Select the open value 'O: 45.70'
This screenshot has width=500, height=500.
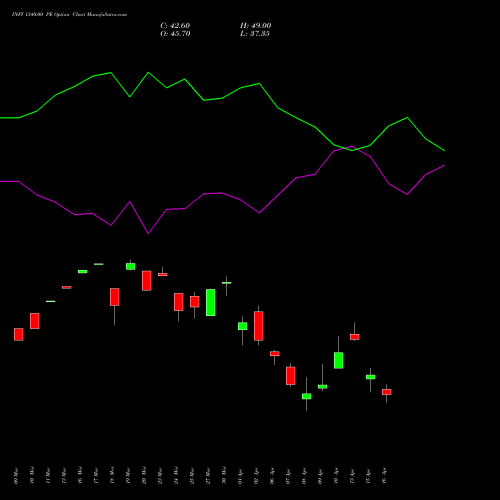[x=175, y=34]
